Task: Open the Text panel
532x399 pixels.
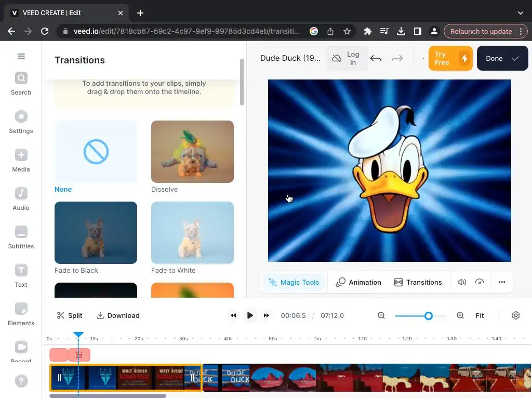Action: coord(21,276)
